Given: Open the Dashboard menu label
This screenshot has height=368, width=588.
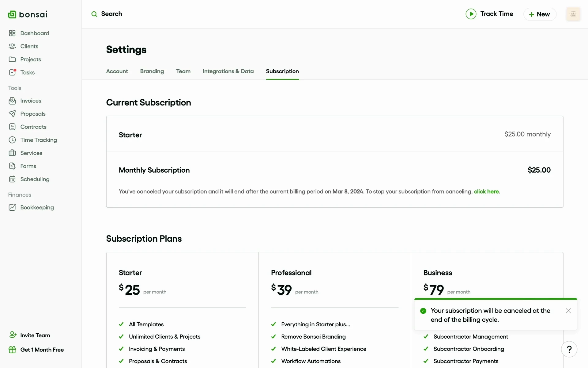Looking at the screenshot, I should tap(35, 33).
